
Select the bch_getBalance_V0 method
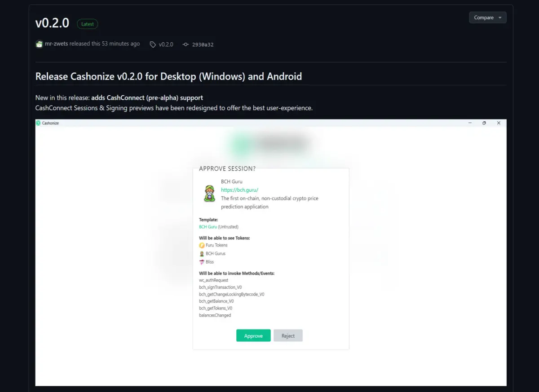point(216,301)
